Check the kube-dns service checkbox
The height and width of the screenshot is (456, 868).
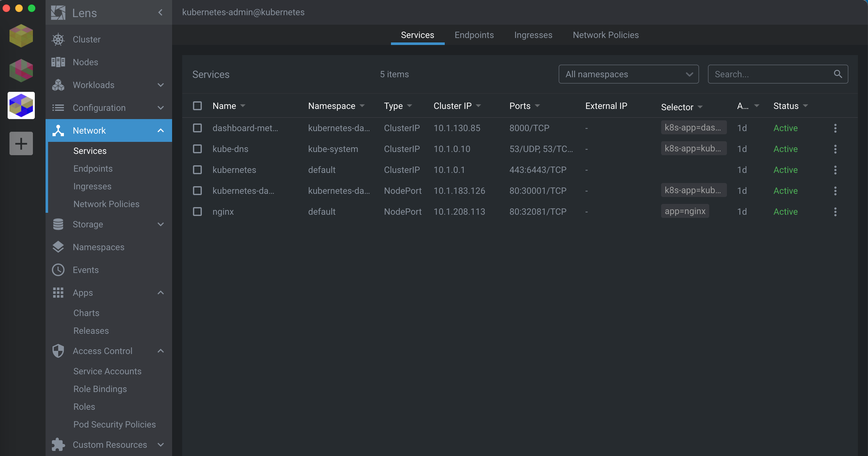(197, 149)
